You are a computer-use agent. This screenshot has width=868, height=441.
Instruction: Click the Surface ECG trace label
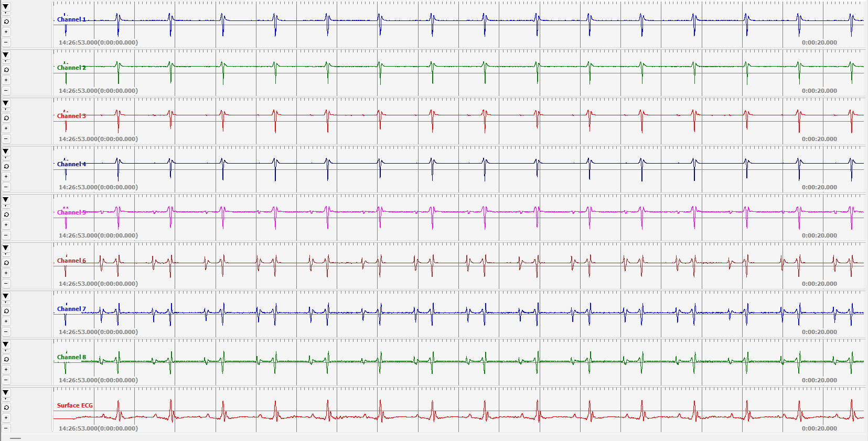pos(74,405)
